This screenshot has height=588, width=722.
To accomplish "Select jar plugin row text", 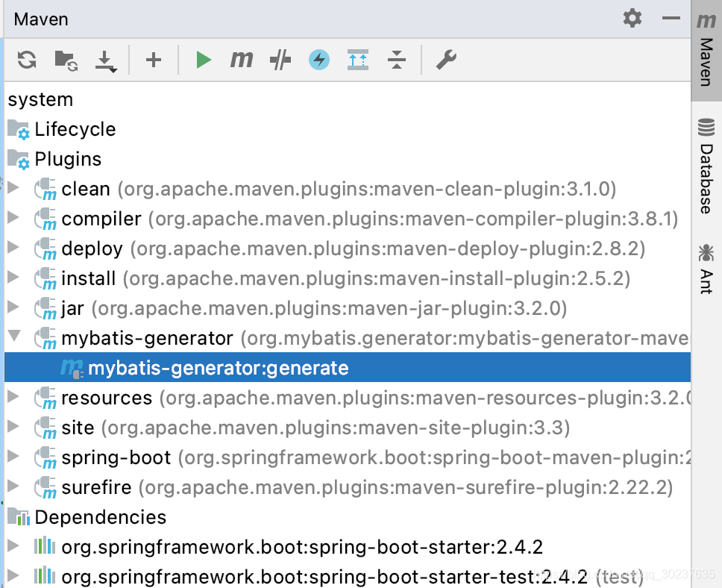I will 314,309.
